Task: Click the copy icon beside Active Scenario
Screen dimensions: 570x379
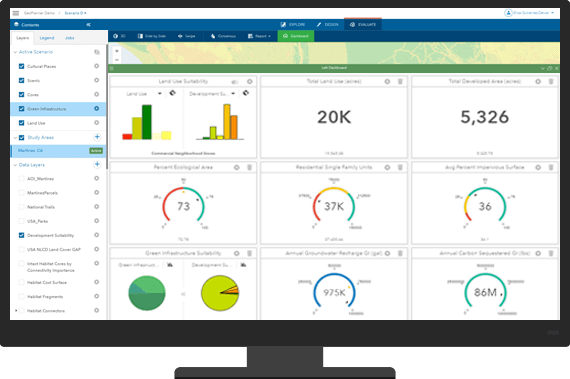Action: 97,52
